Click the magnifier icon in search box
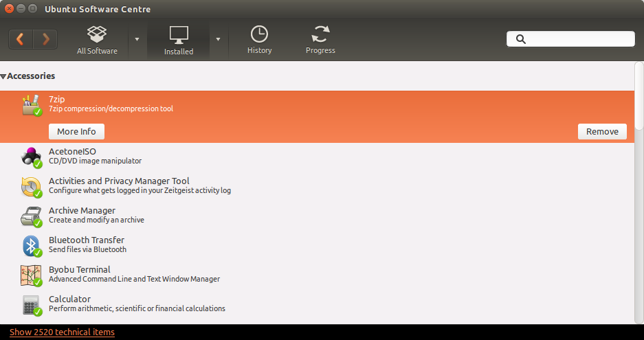The height and width of the screenshot is (340, 644). (x=521, y=39)
